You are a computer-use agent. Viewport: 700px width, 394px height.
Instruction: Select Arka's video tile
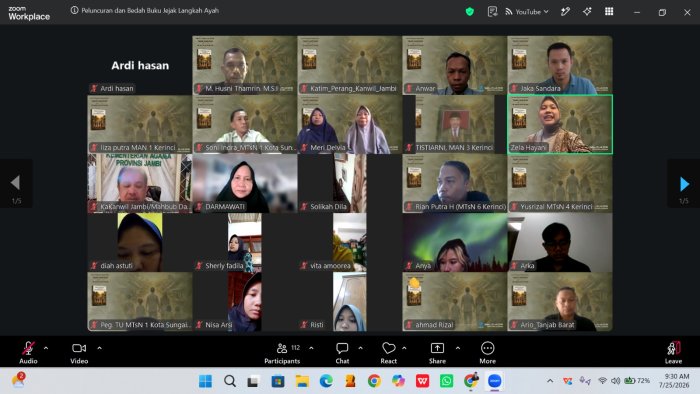point(560,242)
